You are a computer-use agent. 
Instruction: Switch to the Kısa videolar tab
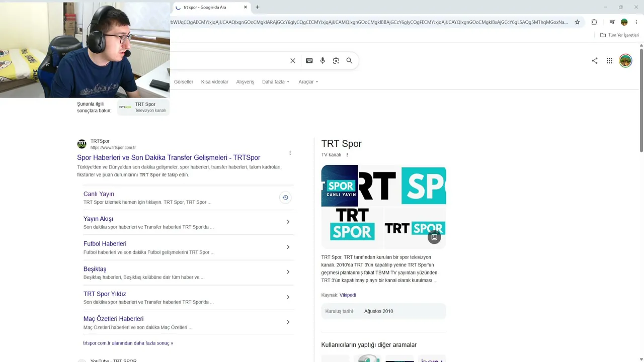[x=215, y=82]
